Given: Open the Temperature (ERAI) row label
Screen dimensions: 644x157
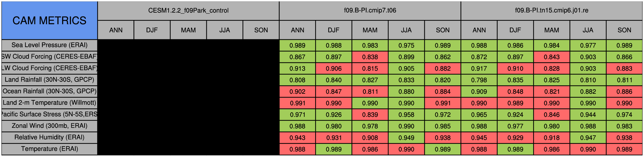Looking at the screenshot, I should (x=49, y=149).
